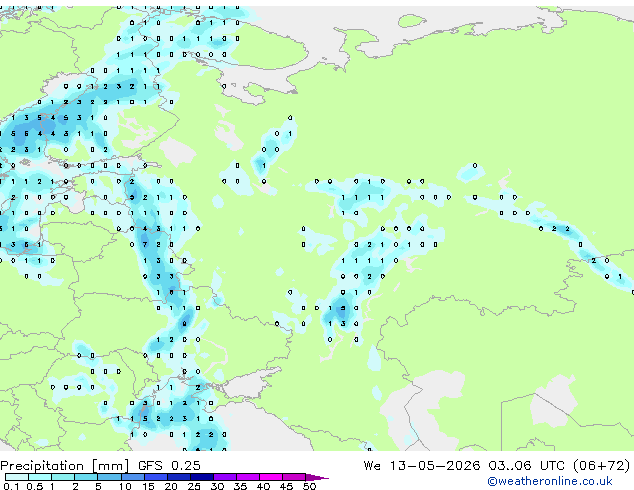Click the '0.1' legend scale label
The width and height of the screenshot is (634, 490).
pyautogui.click(x=11, y=486)
